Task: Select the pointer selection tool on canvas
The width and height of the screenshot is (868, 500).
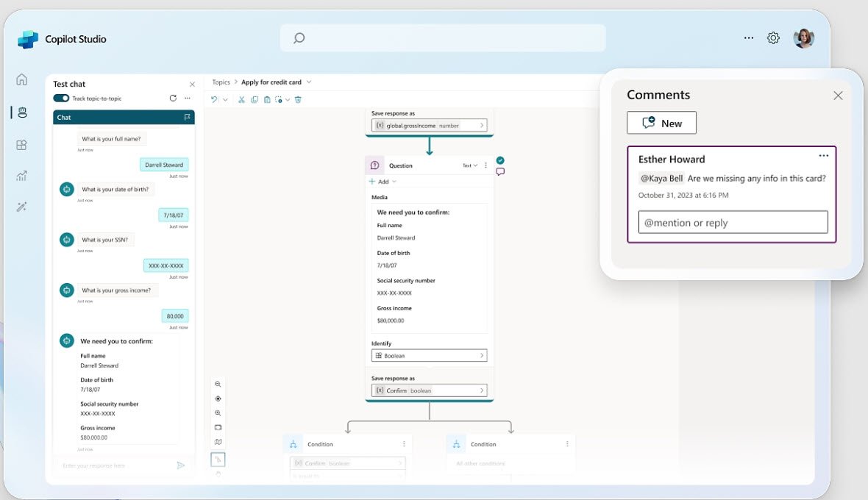Action: (x=218, y=459)
